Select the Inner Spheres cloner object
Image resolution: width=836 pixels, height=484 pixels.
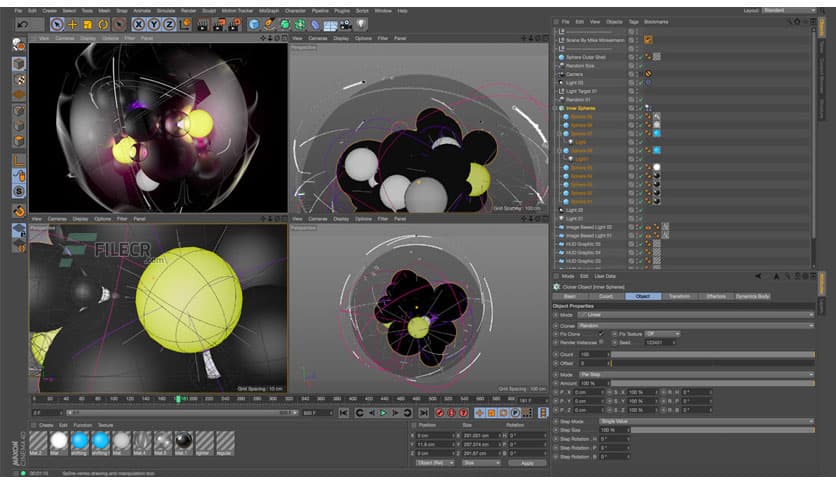(x=581, y=108)
